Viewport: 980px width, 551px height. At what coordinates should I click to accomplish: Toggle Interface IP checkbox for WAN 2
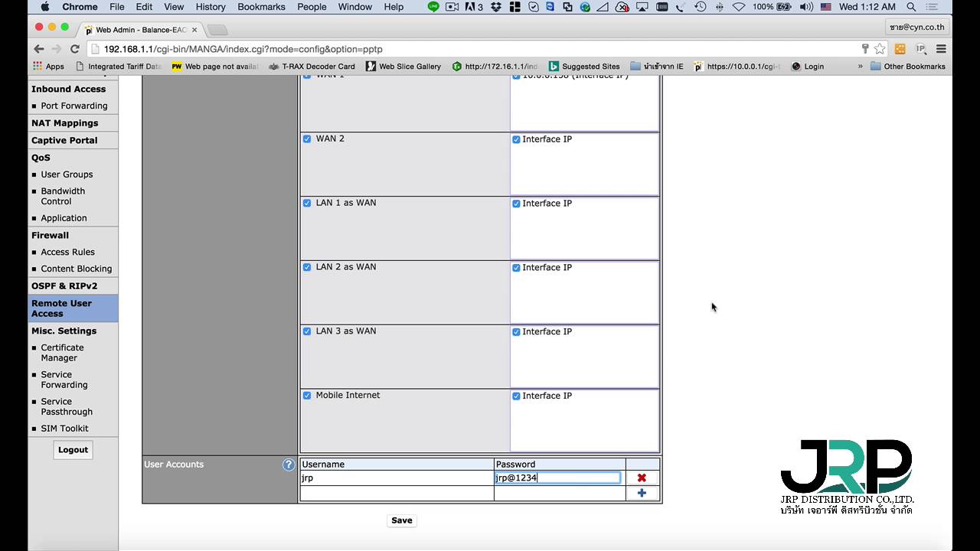[516, 139]
